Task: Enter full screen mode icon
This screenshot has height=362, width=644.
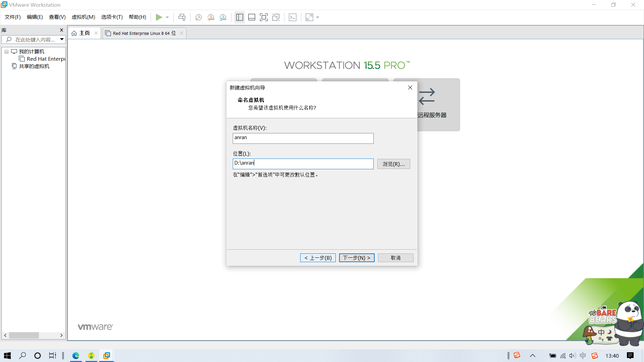Action: pos(264,17)
